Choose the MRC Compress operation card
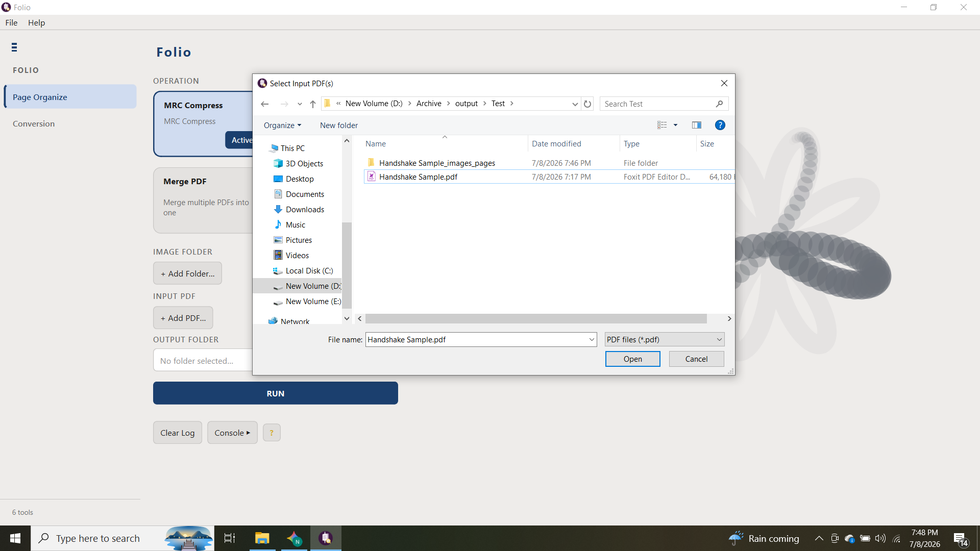Screen dimensions: 980x551 click(x=203, y=124)
